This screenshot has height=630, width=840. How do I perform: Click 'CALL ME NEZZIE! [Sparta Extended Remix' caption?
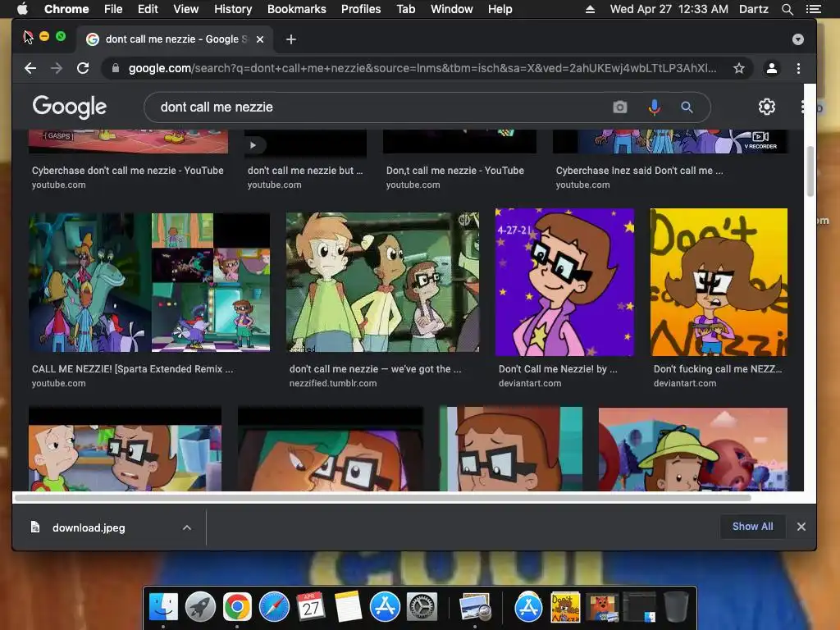click(x=132, y=368)
